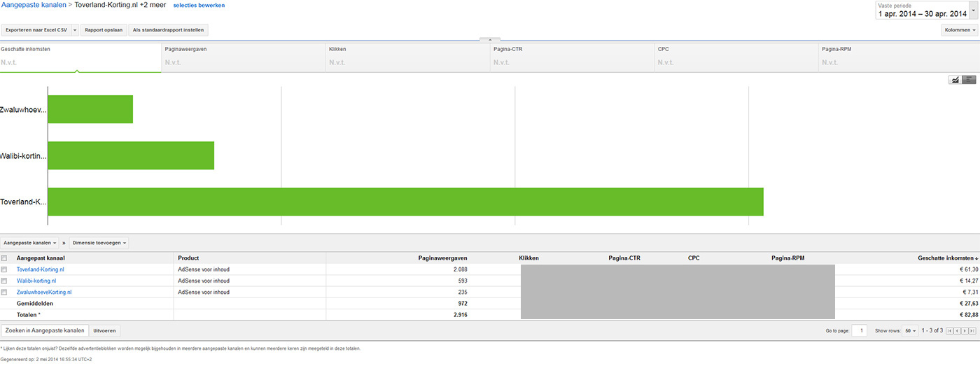The image size is (980, 366).
Task: Click the Totalen row label
Action: [x=29, y=315]
